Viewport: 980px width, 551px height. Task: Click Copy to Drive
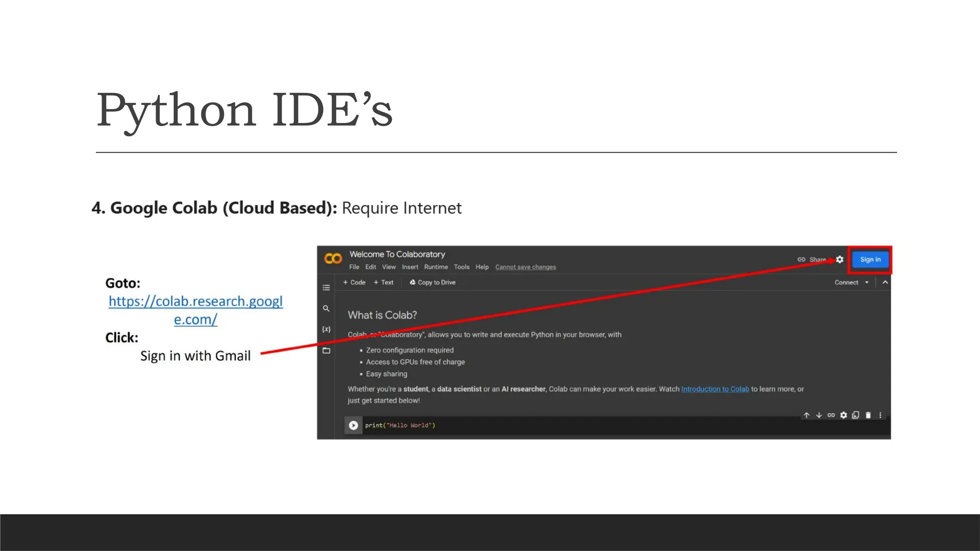(x=433, y=283)
